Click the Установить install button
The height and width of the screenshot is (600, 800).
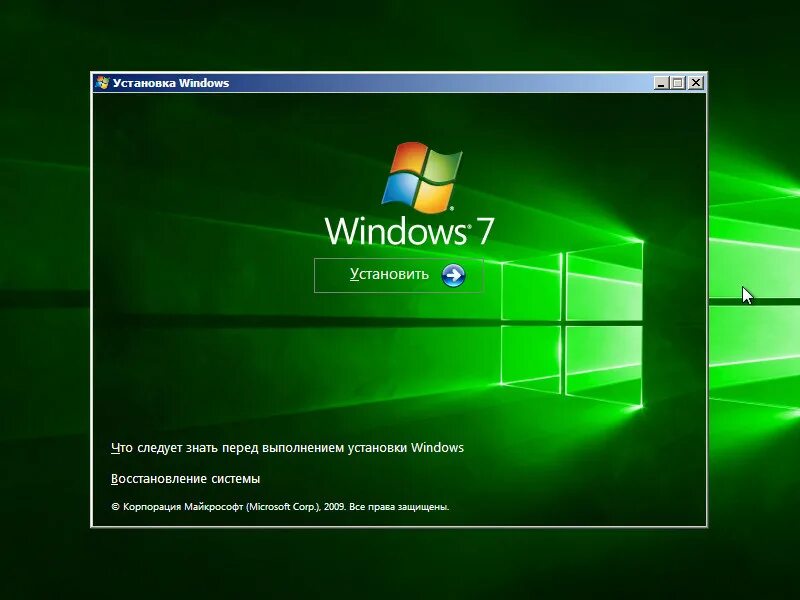(x=398, y=275)
